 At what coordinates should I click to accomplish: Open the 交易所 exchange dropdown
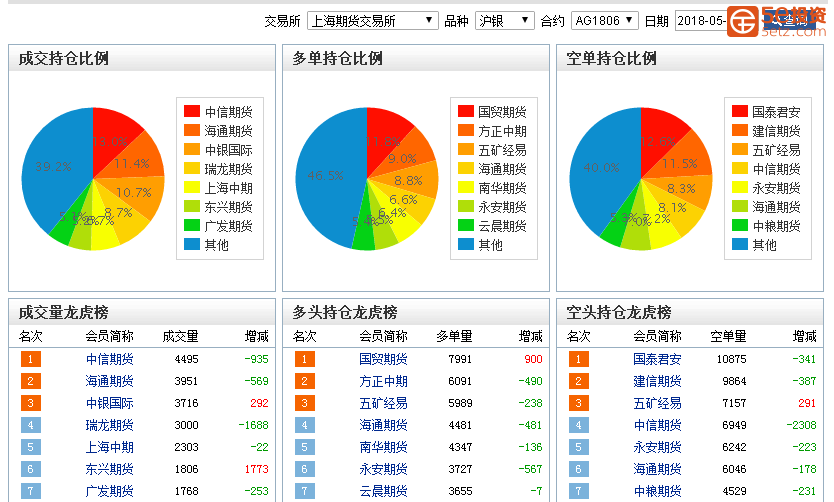pyautogui.click(x=372, y=21)
